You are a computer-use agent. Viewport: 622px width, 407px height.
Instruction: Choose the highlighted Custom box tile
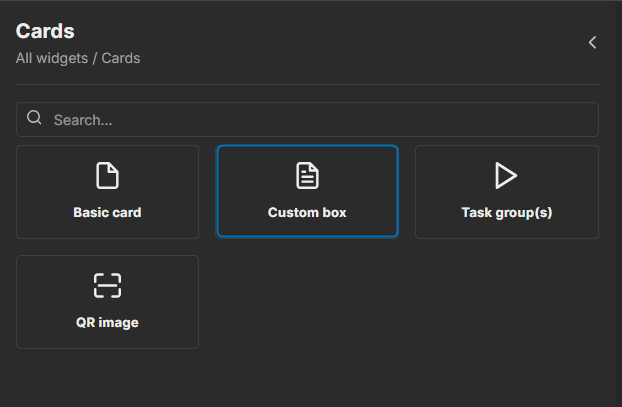pyautogui.click(x=307, y=194)
